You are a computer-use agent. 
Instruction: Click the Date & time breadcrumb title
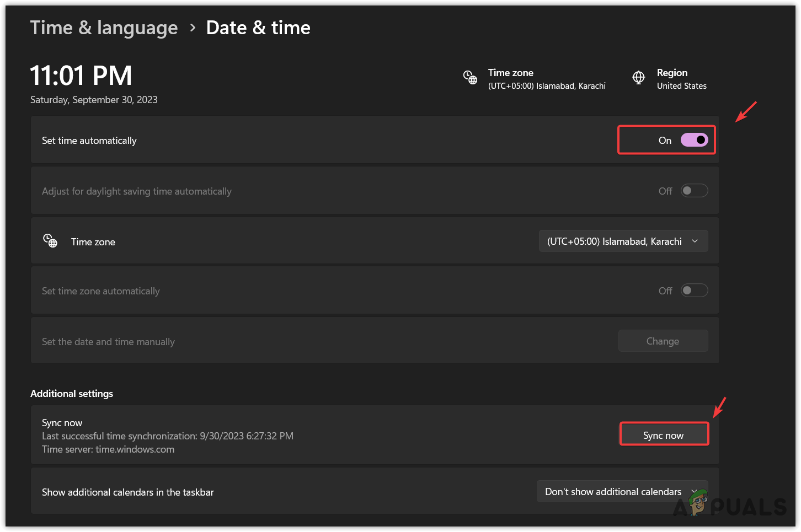point(258,28)
